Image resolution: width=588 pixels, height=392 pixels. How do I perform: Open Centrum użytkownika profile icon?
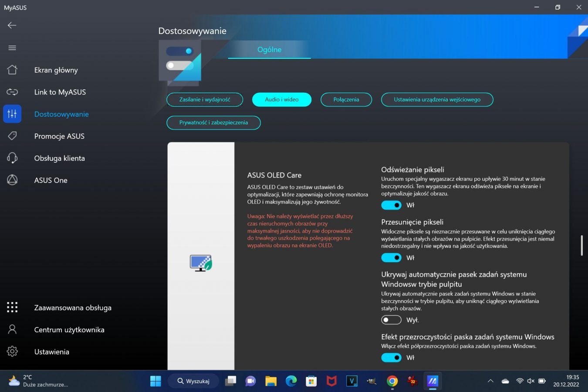coord(12,330)
